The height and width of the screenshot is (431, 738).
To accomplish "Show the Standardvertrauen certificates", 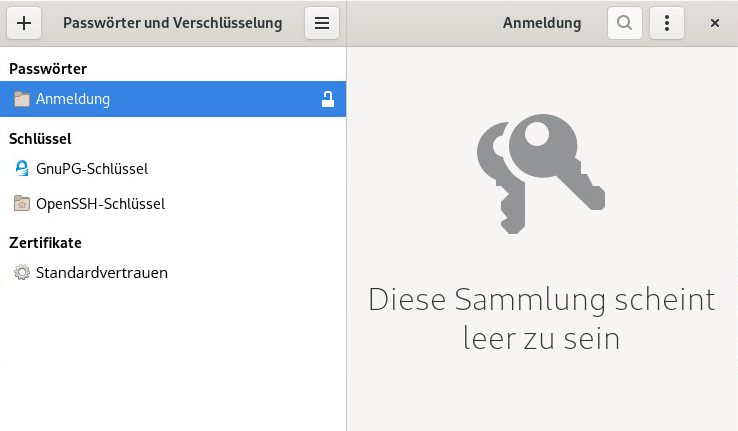I will pyautogui.click(x=102, y=272).
